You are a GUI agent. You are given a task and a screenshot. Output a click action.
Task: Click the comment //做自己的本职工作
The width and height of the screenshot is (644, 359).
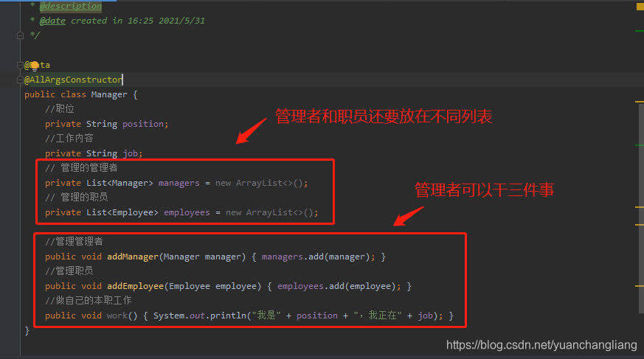[x=89, y=302]
